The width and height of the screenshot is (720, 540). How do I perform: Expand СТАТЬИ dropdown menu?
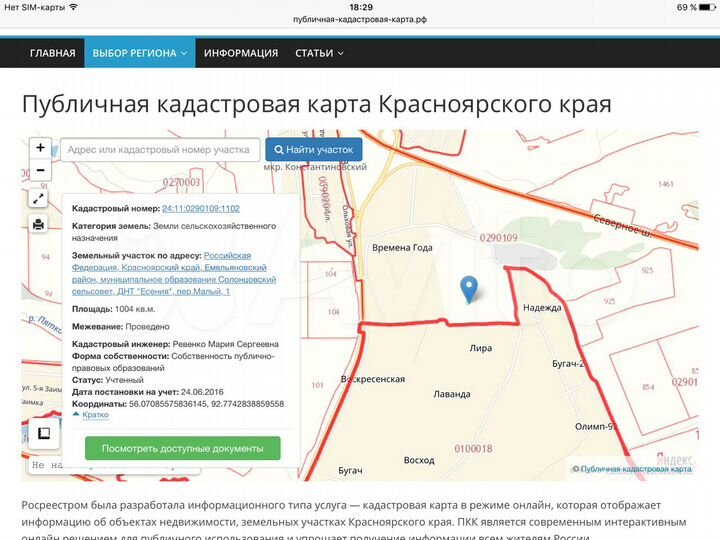point(319,53)
